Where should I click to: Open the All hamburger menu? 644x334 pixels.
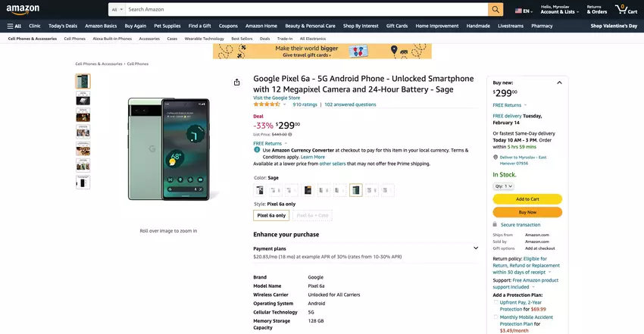click(x=14, y=26)
